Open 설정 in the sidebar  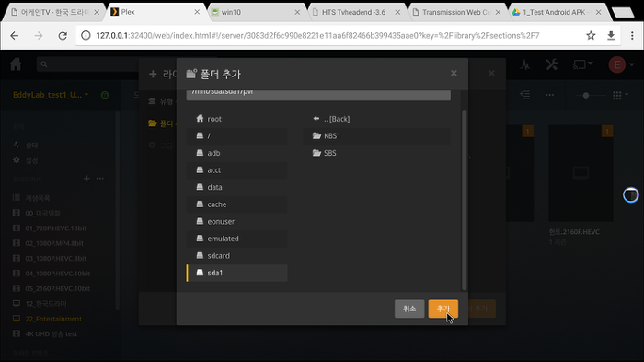31,160
